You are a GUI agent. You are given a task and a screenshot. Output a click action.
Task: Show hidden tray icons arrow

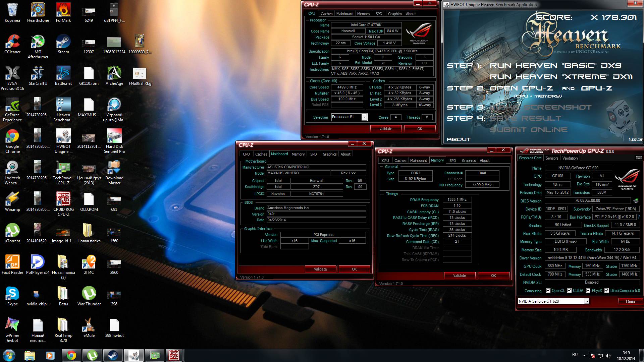pos(584,356)
